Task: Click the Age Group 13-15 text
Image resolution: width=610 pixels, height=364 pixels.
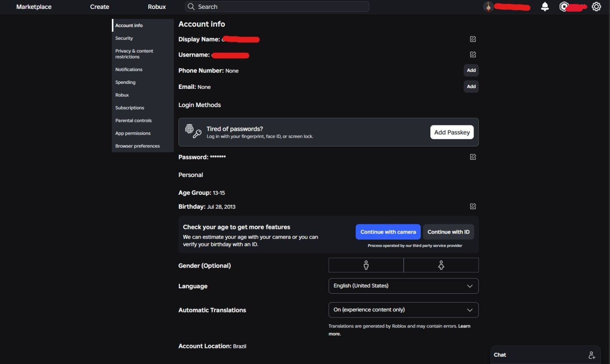Action: [x=202, y=193]
